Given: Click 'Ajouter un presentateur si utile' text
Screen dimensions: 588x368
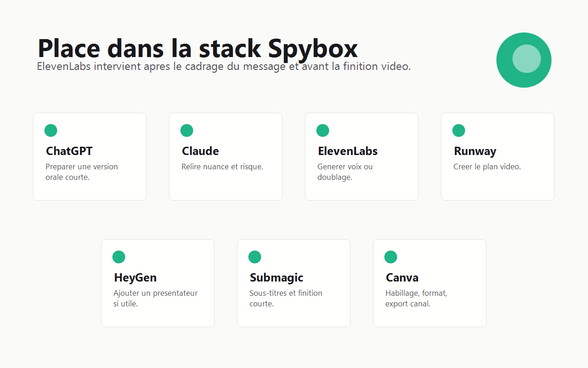Looking at the screenshot, I should [x=155, y=298].
